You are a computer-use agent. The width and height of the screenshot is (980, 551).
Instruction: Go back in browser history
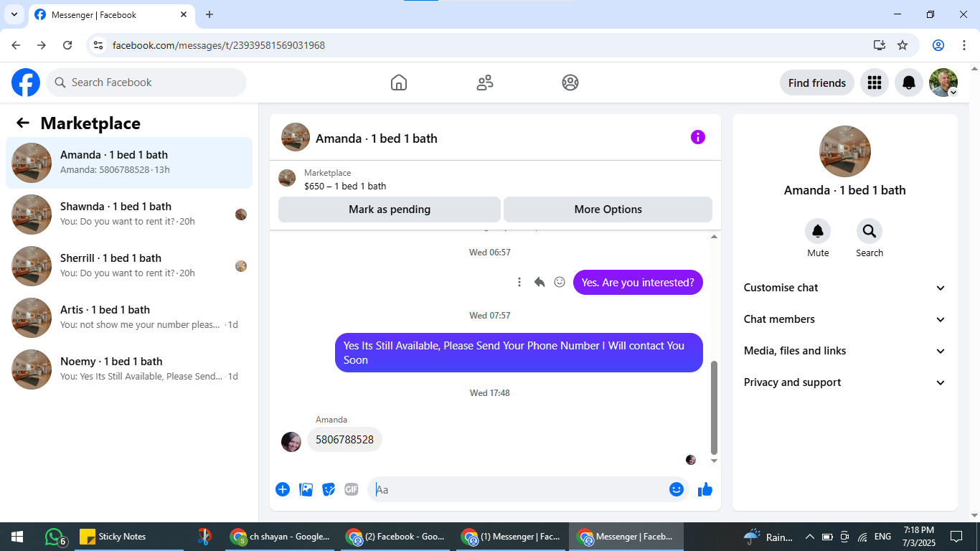16,45
